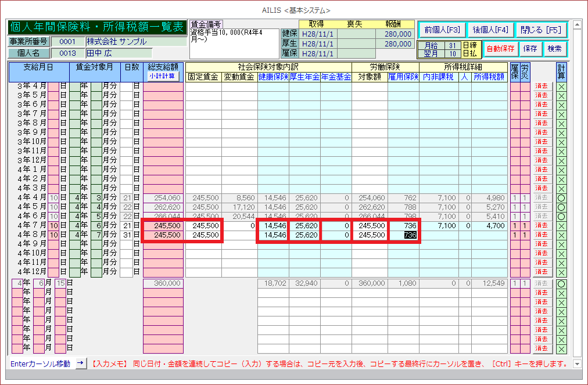Screen dimensions: 588x385
Task: Click the Enterカーソル移動 arrow icon
Action: [x=81, y=364]
